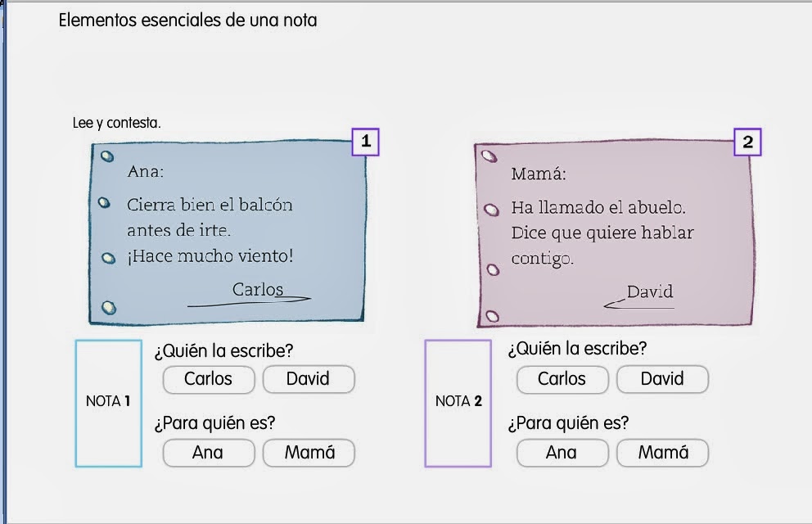This screenshot has height=524, width=812.
Task: Choose Mamá as recipient of Nota 1
Action: (309, 453)
